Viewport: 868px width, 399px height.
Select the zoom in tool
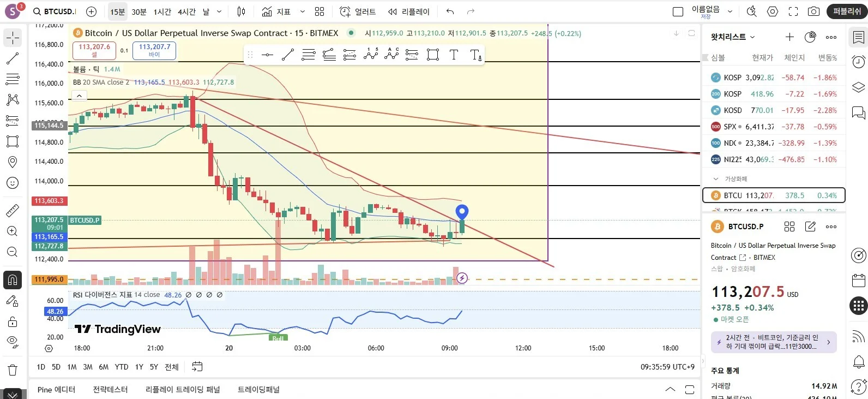tap(13, 231)
